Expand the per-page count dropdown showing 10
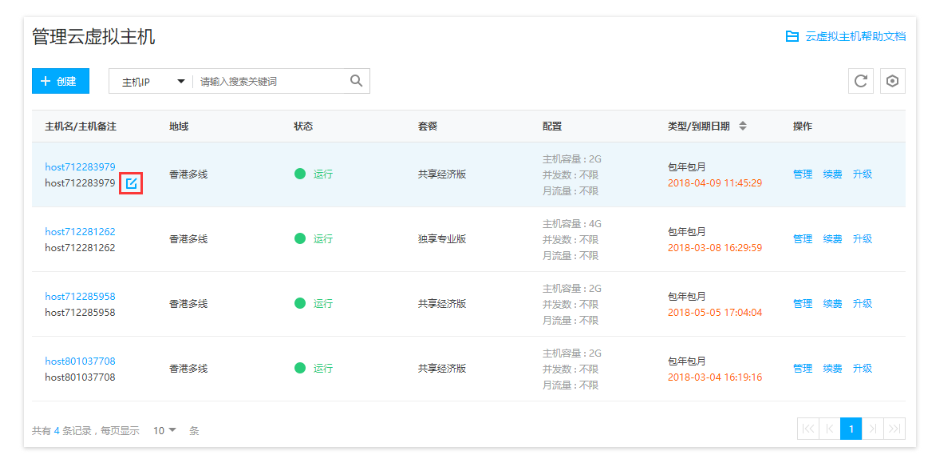 pyautogui.click(x=164, y=430)
